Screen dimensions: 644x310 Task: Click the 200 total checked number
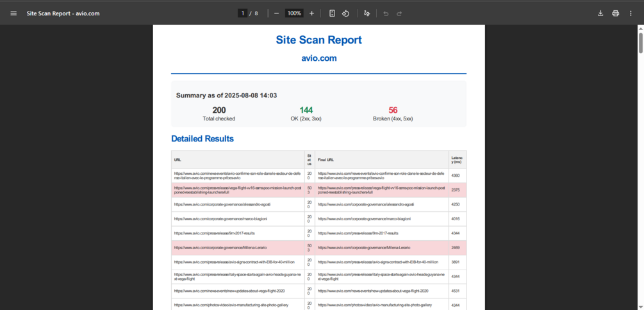pos(219,110)
